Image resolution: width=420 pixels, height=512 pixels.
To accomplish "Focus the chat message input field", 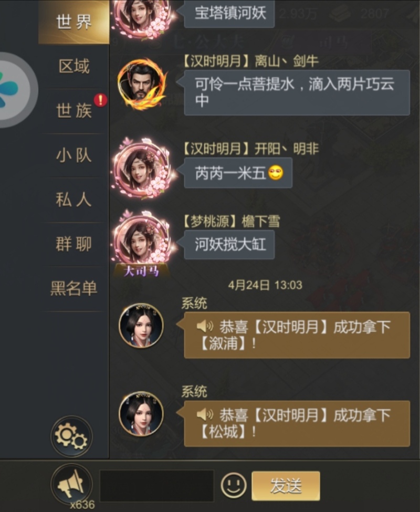I will coord(156,486).
